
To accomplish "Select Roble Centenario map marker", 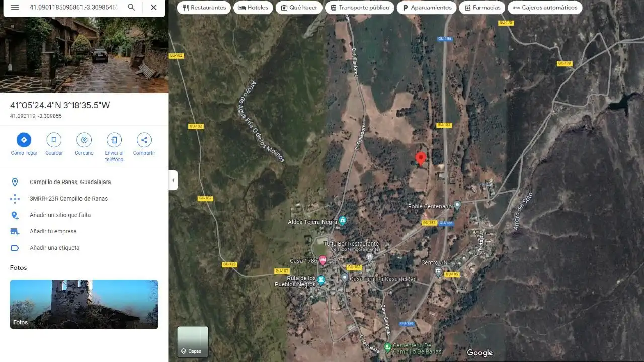I will pyautogui.click(x=457, y=205).
